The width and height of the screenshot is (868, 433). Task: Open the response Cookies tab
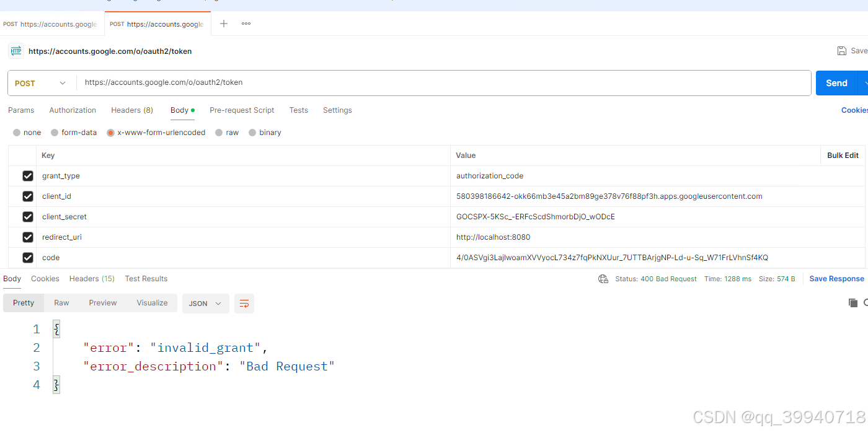point(45,279)
